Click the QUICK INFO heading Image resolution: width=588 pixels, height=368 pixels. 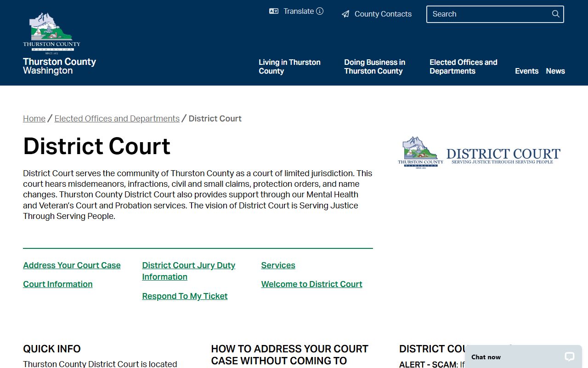[52, 349]
